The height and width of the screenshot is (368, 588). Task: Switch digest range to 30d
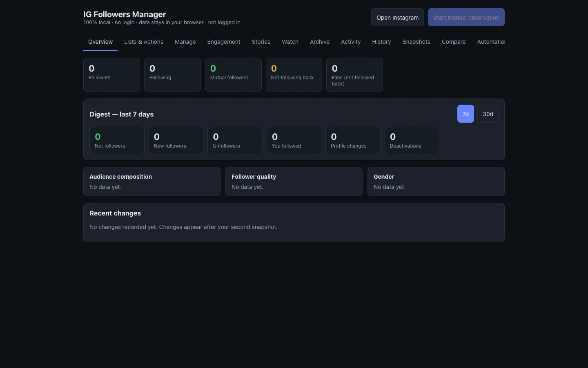pyautogui.click(x=488, y=114)
